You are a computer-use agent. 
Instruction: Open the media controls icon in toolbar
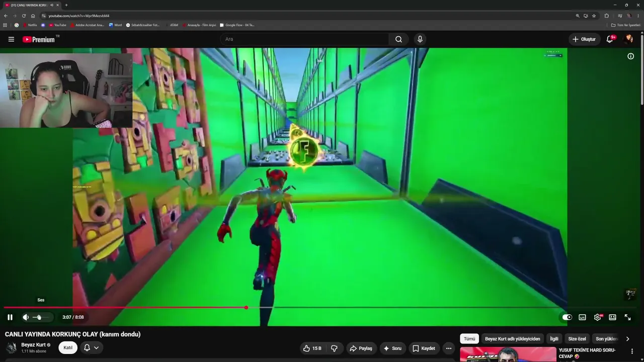click(620, 16)
